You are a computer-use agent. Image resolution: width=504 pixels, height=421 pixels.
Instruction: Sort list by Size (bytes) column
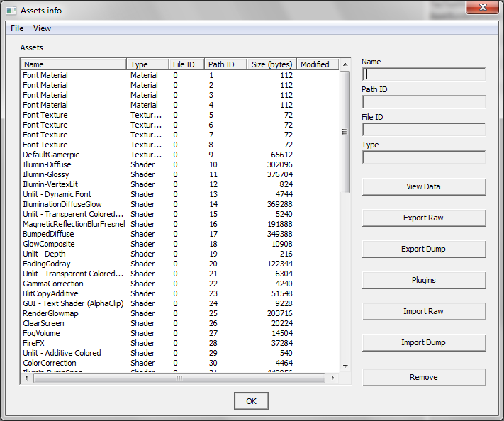(x=271, y=64)
